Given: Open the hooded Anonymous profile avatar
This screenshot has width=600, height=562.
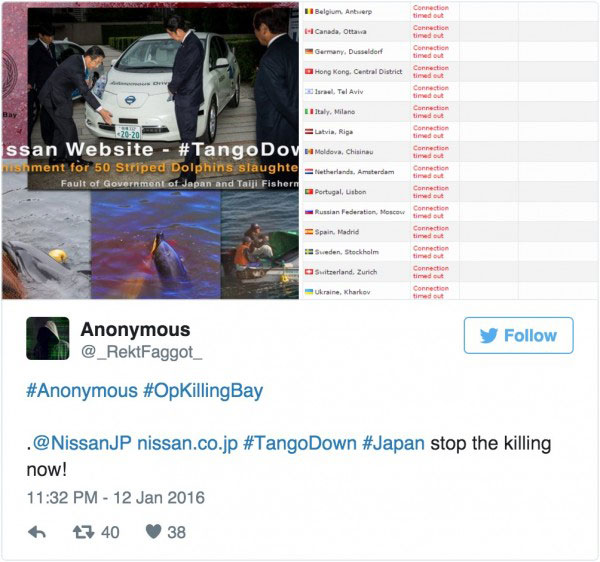Looking at the screenshot, I should coord(48,339).
